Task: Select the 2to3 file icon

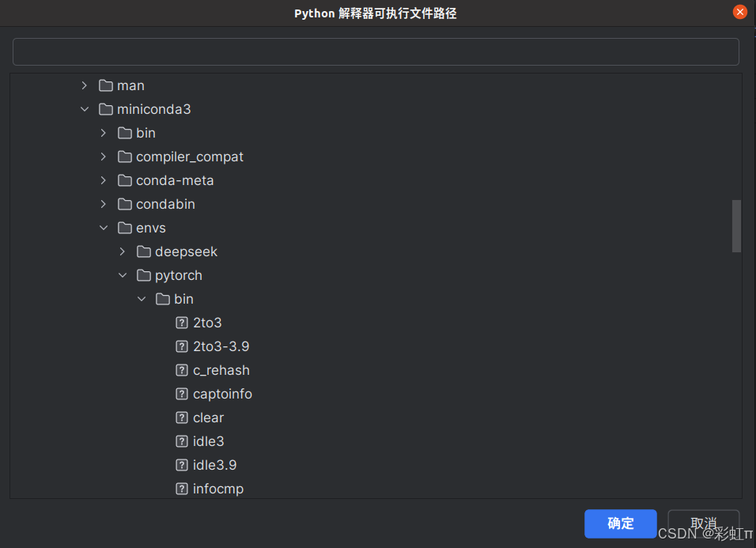Action: (182, 323)
